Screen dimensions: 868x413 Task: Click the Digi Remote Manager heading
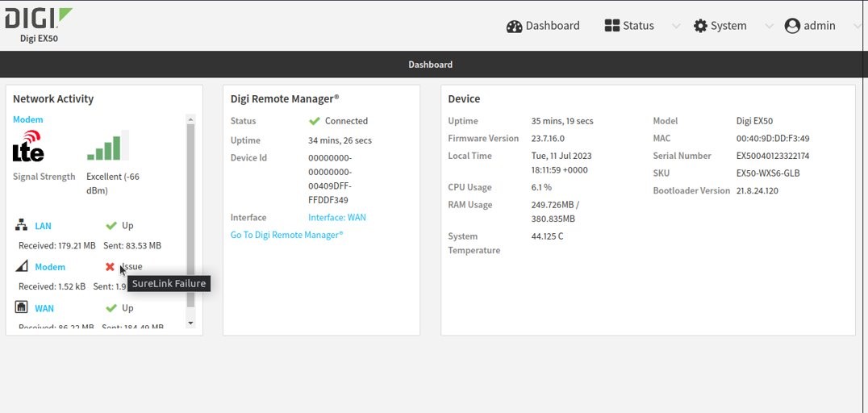click(285, 98)
